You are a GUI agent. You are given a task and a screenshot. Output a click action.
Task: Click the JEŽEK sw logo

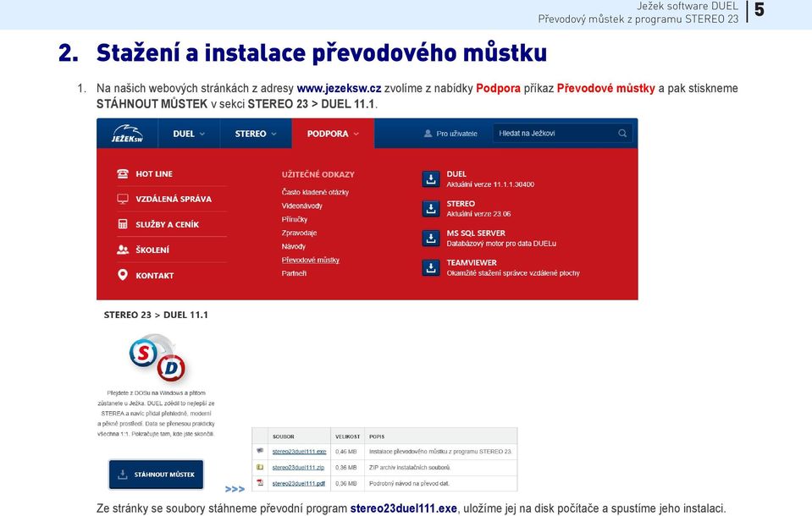click(127, 134)
